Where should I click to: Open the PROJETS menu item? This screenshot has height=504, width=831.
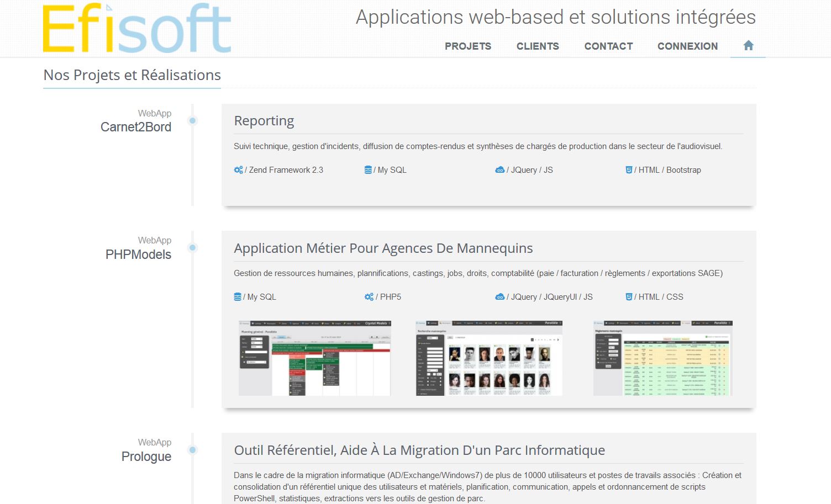[x=467, y=46]
